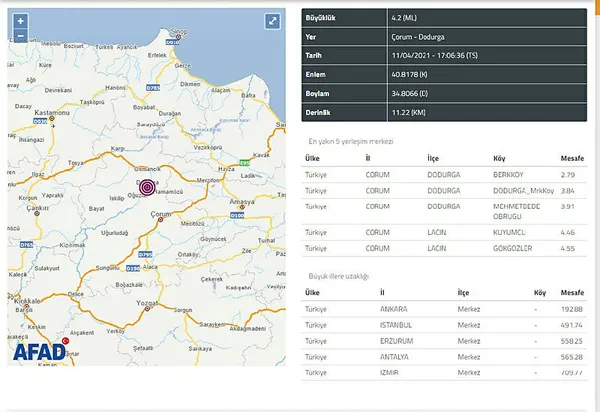Select Kastamonu city label on map
The width and height of the screenshot is (600, 412).
tap(47, 113)
